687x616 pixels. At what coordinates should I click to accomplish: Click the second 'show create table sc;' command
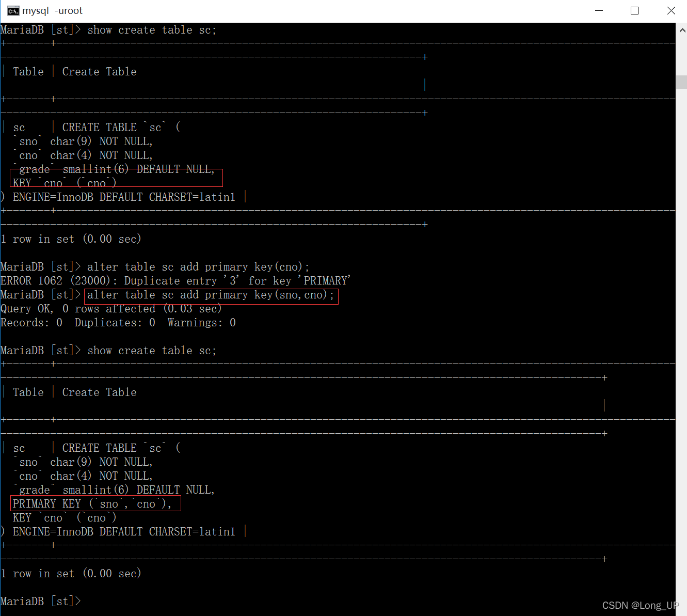pos(152,351)
